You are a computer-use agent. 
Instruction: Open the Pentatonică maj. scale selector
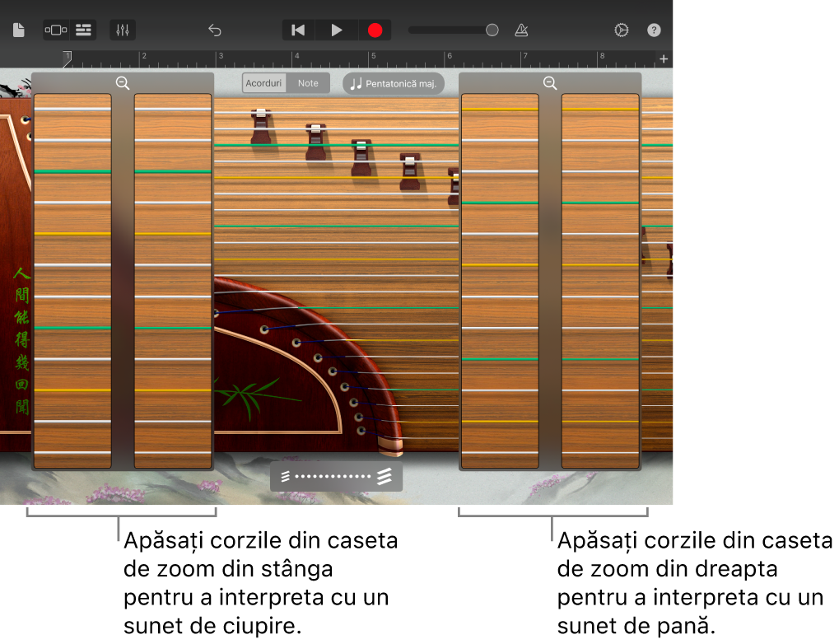(393, 83)
